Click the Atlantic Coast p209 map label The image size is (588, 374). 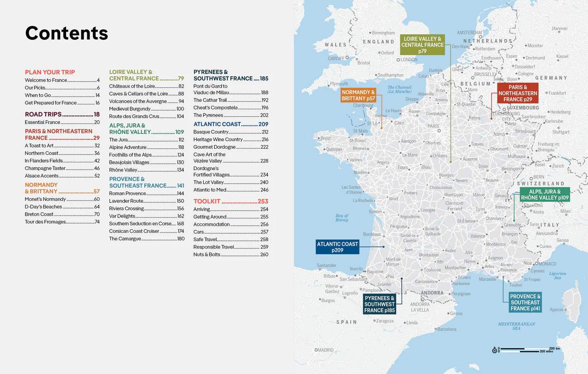coord(337,247)
